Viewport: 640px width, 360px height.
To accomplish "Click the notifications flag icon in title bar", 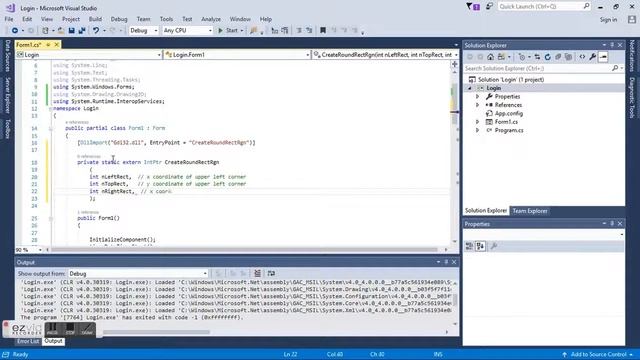I will pyautogui.click(x=473, y=7).
